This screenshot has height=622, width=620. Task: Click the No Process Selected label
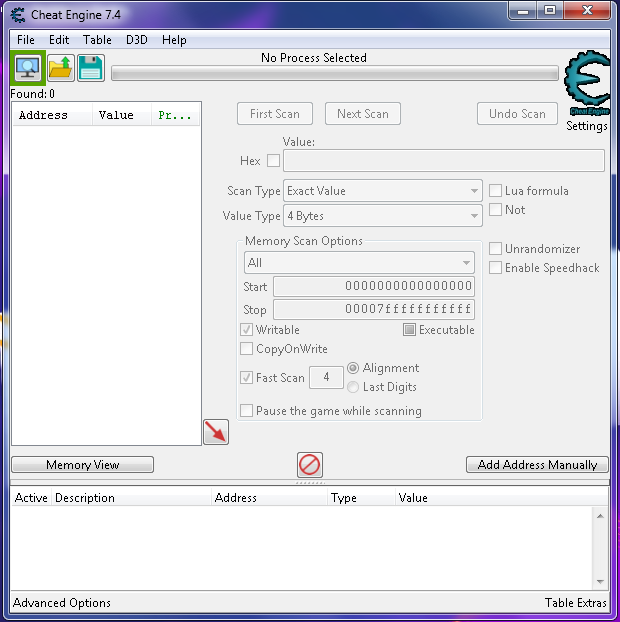(x=314, y=58)
